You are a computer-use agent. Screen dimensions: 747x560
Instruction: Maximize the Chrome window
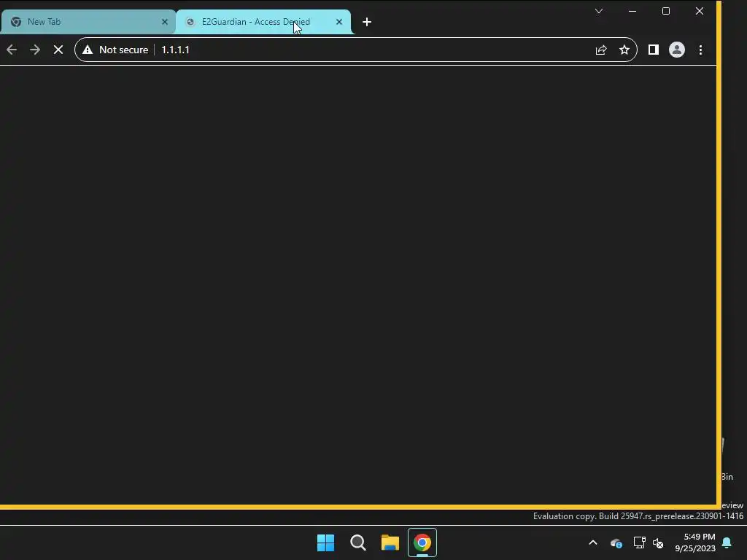(x=666, y=11)
